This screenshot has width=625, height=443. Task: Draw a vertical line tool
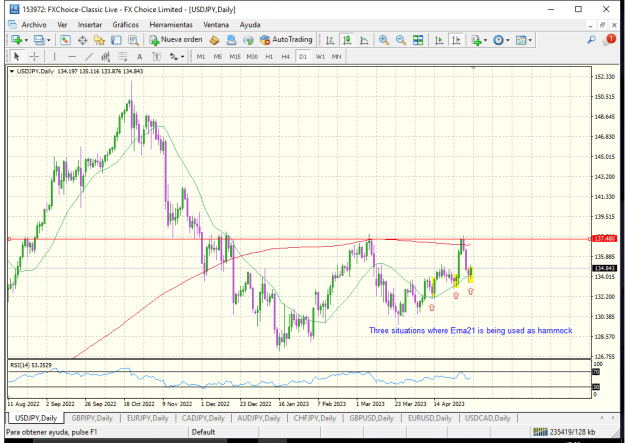pos(54,57)
